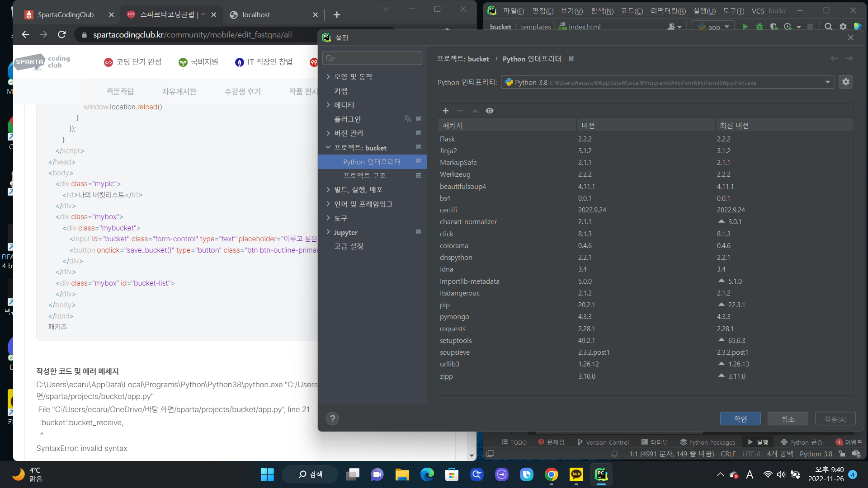Image resolution: width=868 pixels, height=488 pixels.
Task: Open the 코딩 단기 완성 link
Action: pos(133,62)
